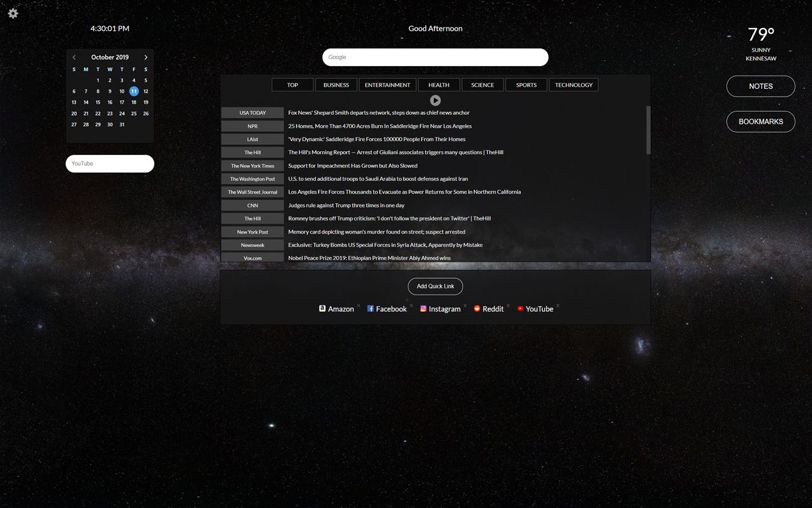The width and height of the screenshot is (812, 508).
Task: Click the Google search field
Action: point(435,57)
